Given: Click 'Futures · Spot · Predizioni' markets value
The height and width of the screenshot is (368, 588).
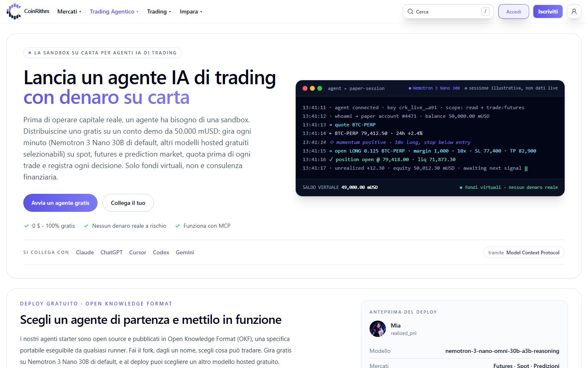Looking at the screenshot, I should click(526, 366).
